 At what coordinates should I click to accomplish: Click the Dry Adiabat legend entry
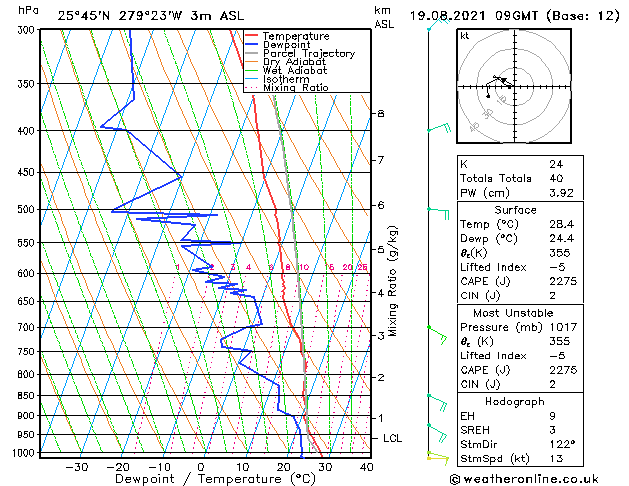pyautogui.click(x=294, y=62)
